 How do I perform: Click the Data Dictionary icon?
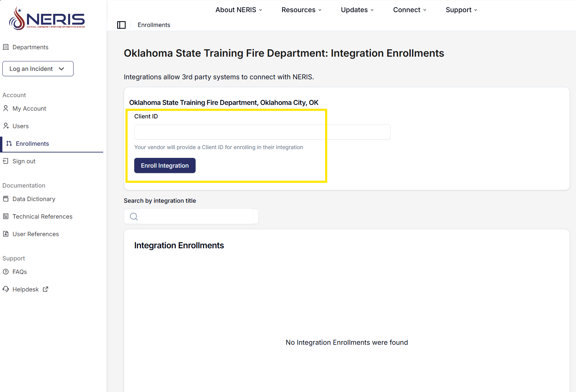click(6, 199)
